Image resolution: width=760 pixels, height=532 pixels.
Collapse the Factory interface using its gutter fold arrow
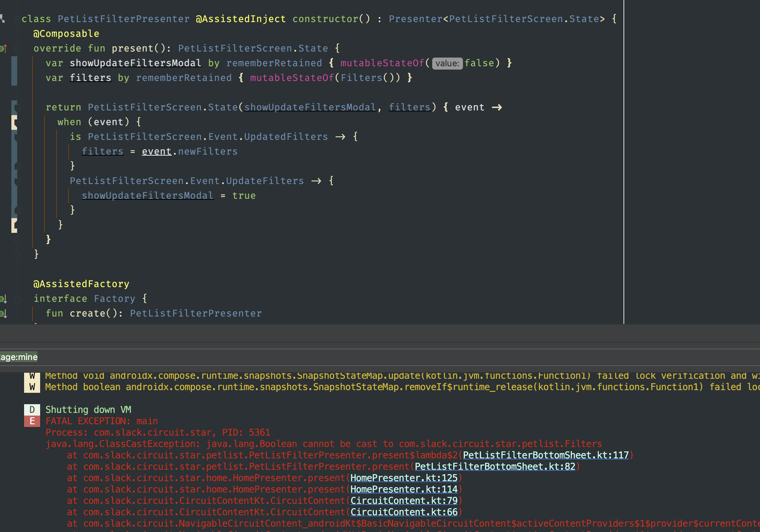pos(17,298)
